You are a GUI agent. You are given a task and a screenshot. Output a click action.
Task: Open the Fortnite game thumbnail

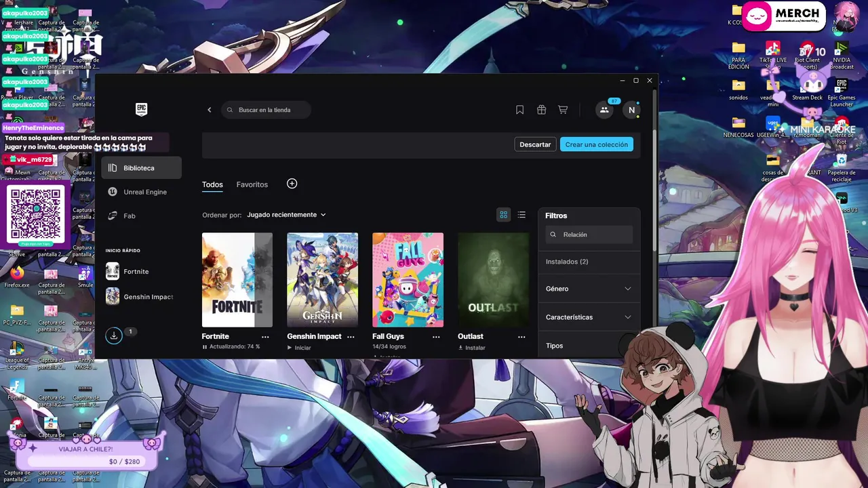point(237,280)
